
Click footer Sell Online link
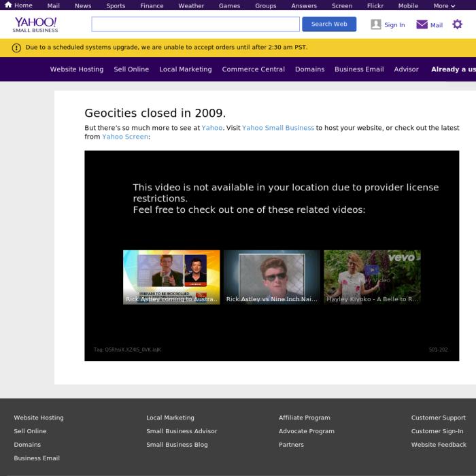pos(30,431)
